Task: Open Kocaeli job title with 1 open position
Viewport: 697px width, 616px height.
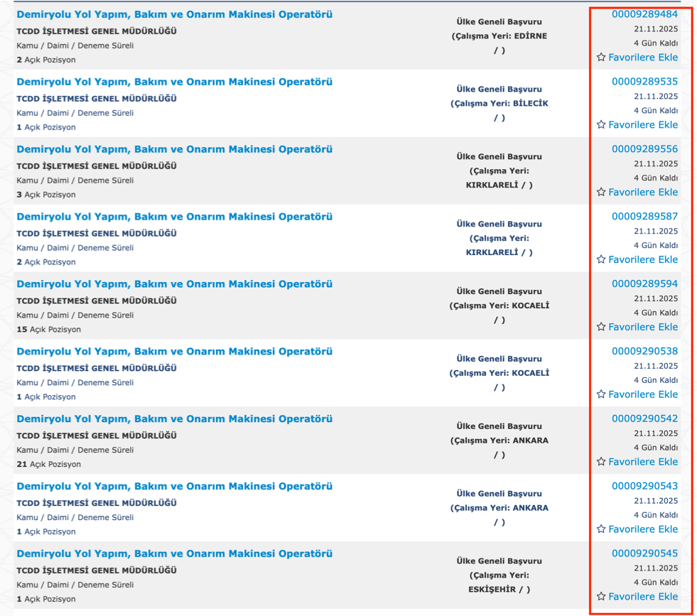Action: pos(174,352)
